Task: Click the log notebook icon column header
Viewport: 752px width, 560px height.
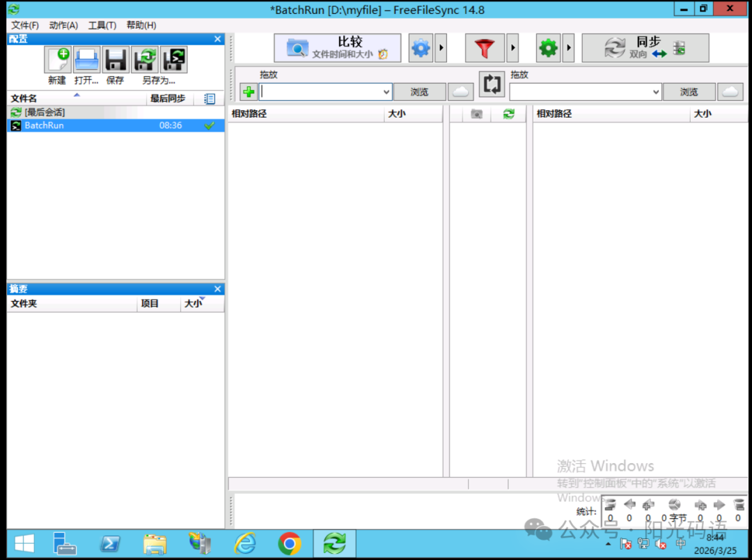Action: (x=210, y=99)
